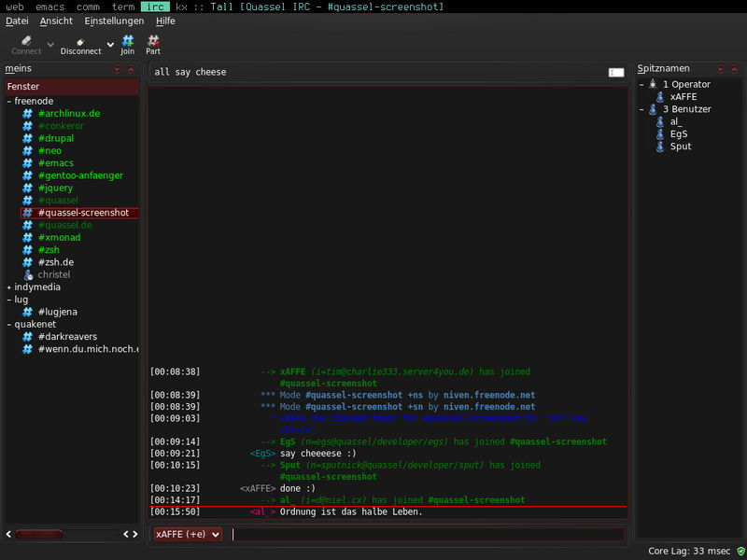The height and width of the screenshot is (560, 747).
Task: Close the meins panel
Action: (x=131, y=69)
